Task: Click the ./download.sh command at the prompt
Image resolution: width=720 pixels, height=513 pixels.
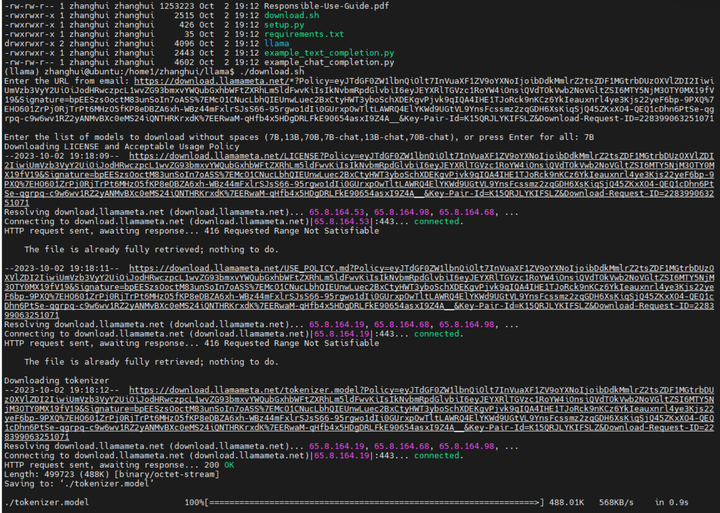Action: (x=272, y=71)
